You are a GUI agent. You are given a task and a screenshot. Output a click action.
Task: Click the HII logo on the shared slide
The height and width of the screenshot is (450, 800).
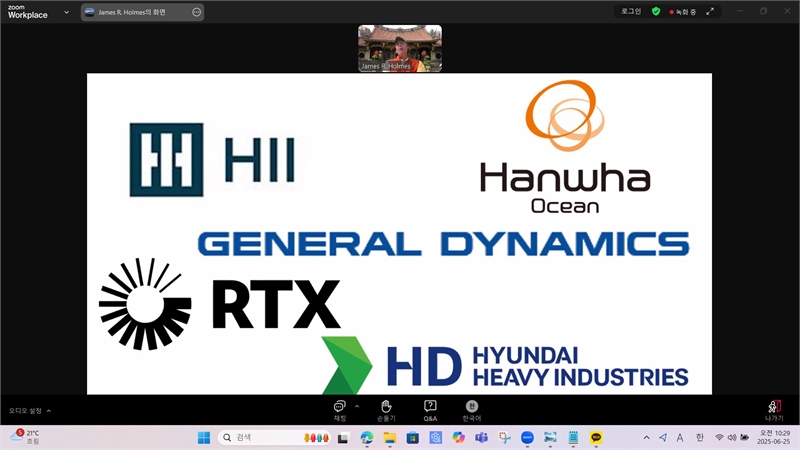click(x=212, y=160)
